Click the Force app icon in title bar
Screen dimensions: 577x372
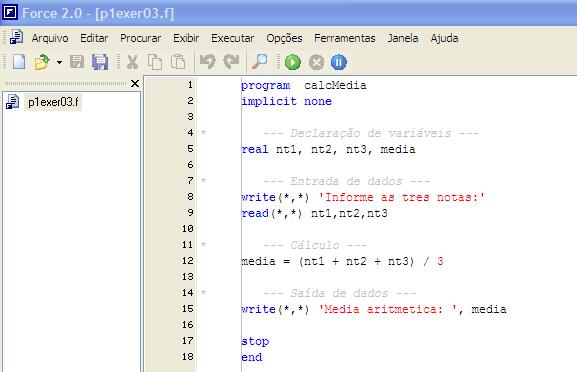[10, 12]
